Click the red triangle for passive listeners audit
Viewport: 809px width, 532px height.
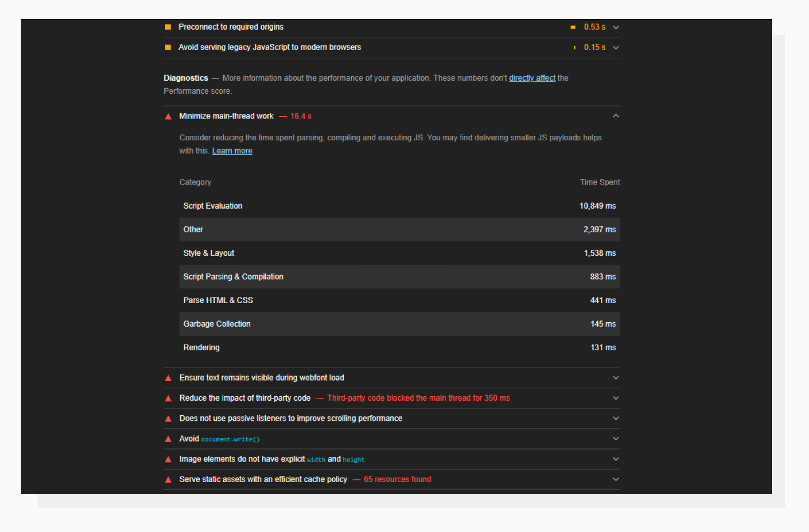point(168,418)
